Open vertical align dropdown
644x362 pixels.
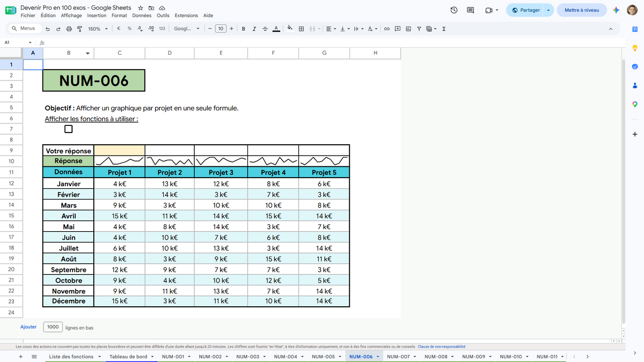coord(344,29)
